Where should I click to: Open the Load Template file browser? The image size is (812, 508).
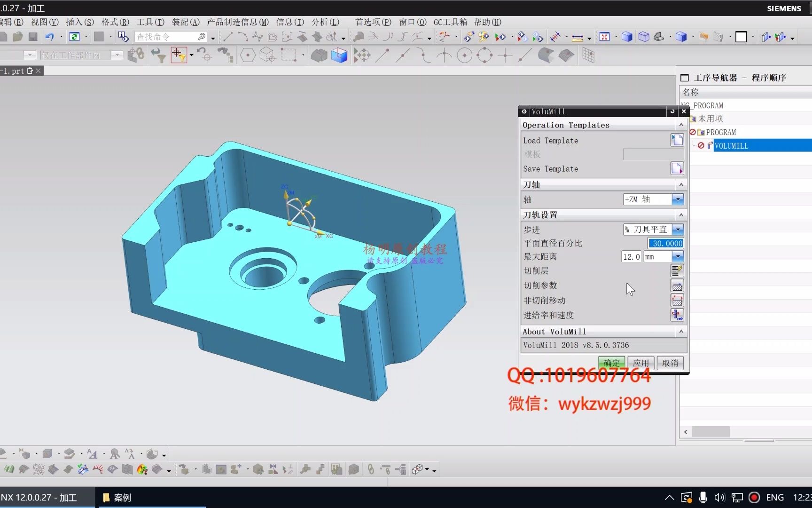677,140
